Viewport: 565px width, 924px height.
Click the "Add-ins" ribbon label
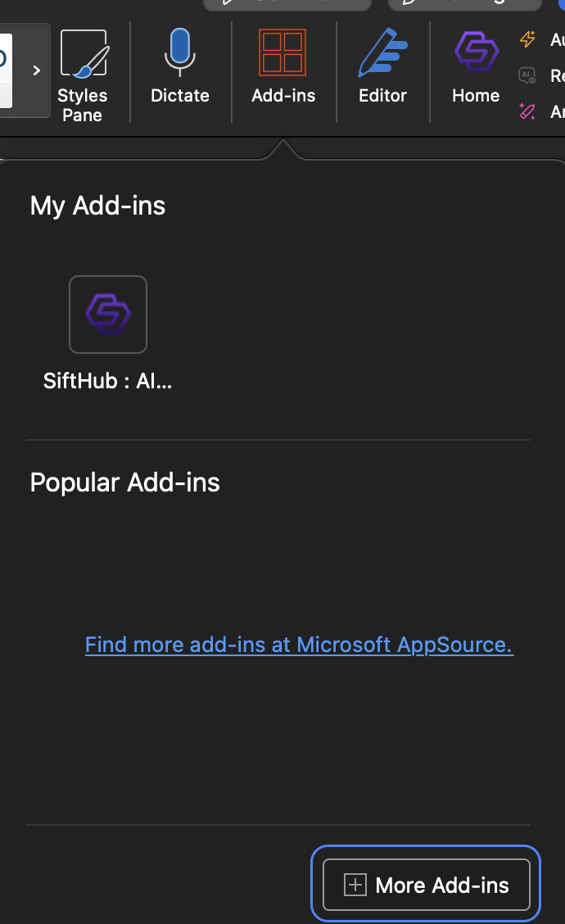coord(283,96)
